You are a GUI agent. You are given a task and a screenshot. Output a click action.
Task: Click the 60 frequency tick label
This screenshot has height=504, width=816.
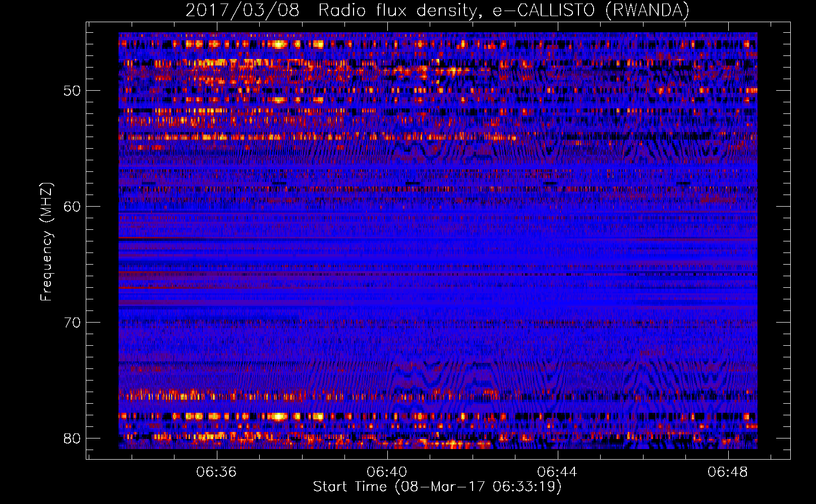click(x=72, y=207)
